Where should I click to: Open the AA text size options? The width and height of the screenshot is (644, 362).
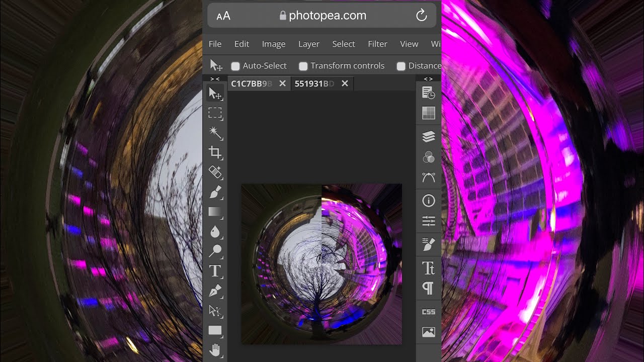223,16
